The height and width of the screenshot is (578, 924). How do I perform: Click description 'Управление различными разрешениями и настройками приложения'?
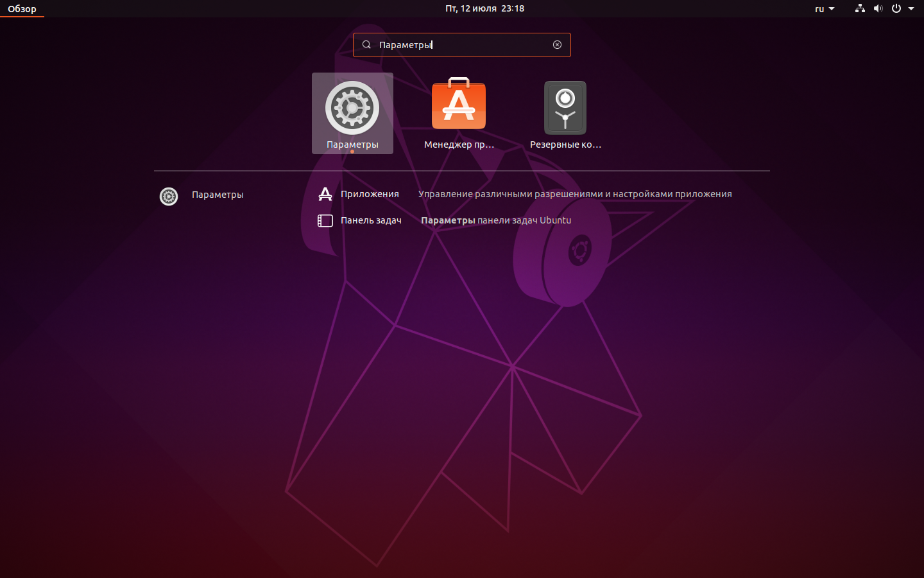(575, 194)
